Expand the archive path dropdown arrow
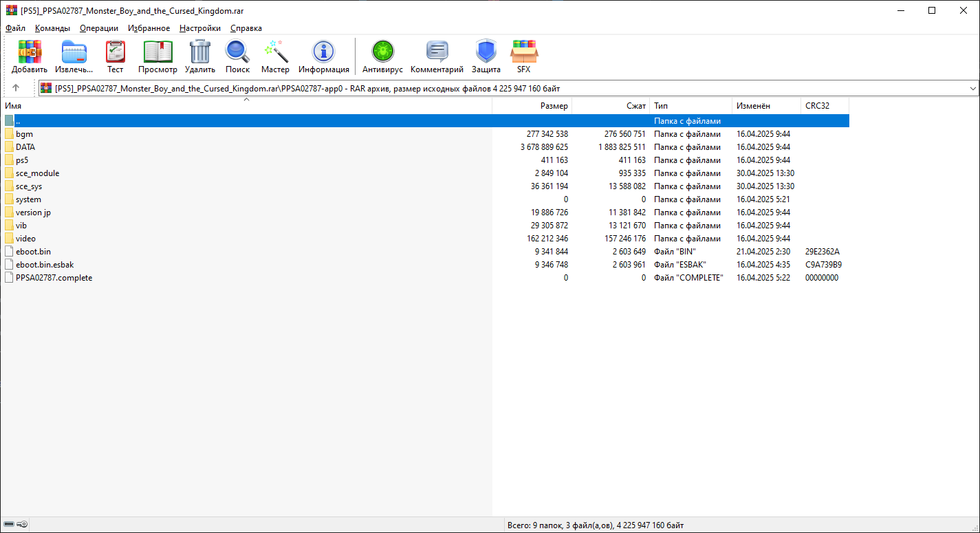980x533 pixels. (x=972, y=88)
